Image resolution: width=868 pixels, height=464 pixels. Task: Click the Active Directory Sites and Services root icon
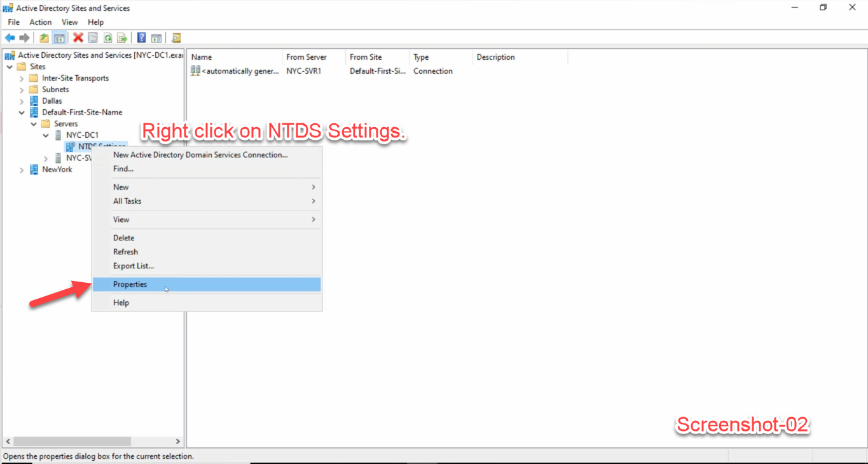click(x=10, y=55)
